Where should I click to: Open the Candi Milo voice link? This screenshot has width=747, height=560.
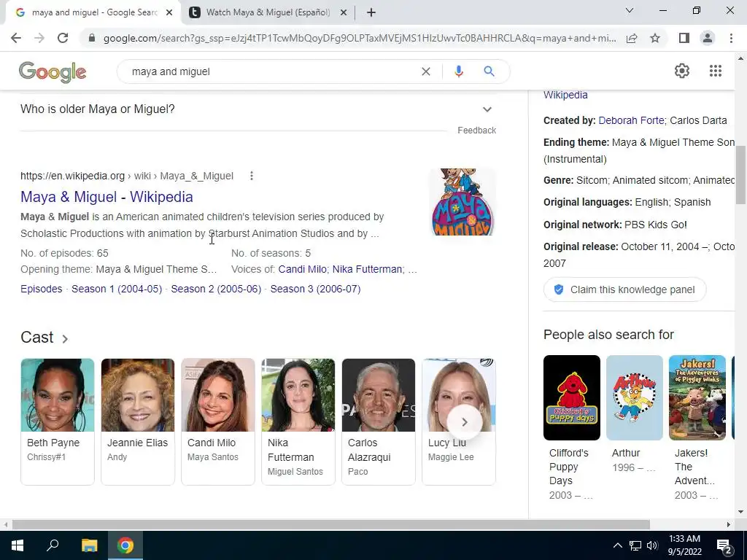click(x=303, y=270)
